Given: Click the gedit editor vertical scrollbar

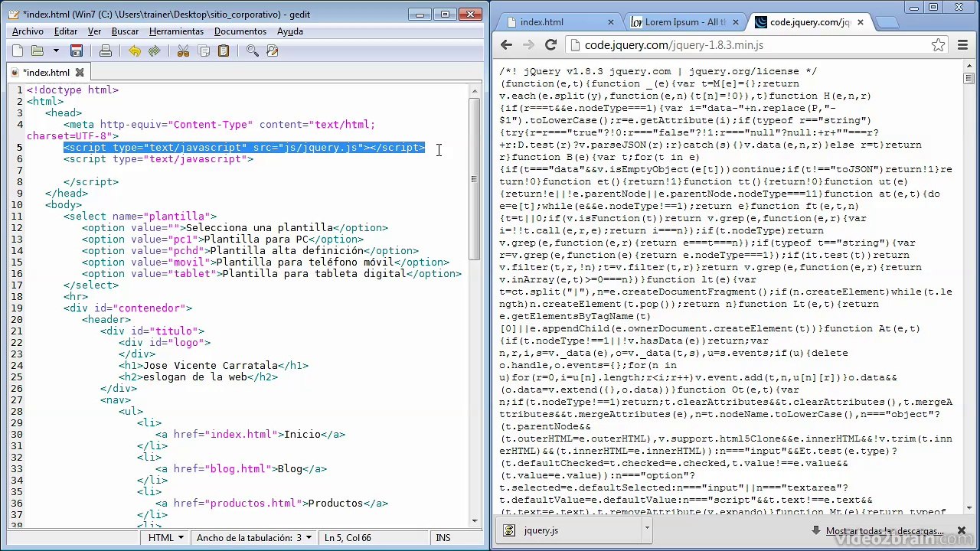Looking at the screenshot, I should (x=475, y=178).
